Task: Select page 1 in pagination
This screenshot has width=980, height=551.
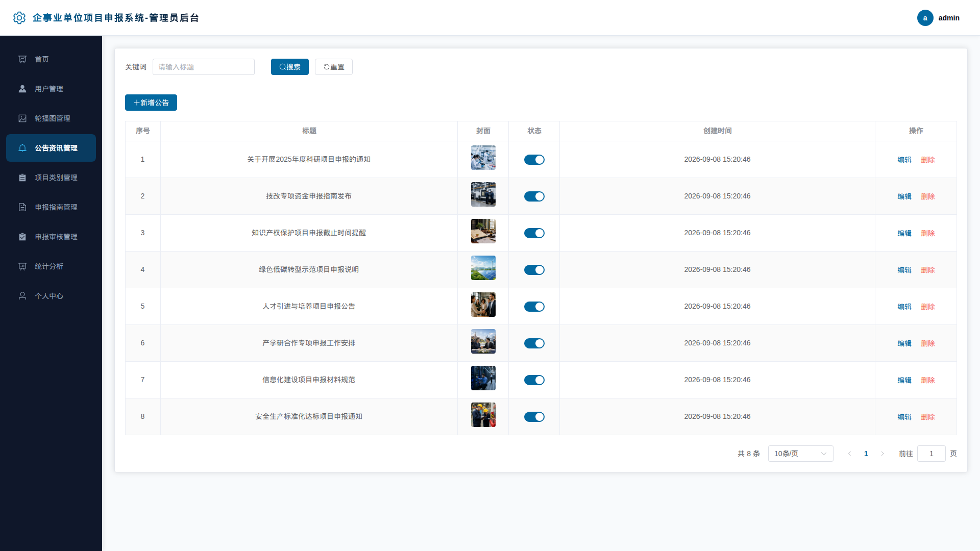Action: [866, 454]
